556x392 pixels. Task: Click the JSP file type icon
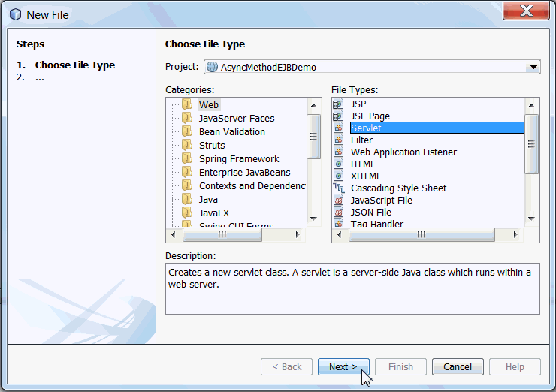click(338, 104)
